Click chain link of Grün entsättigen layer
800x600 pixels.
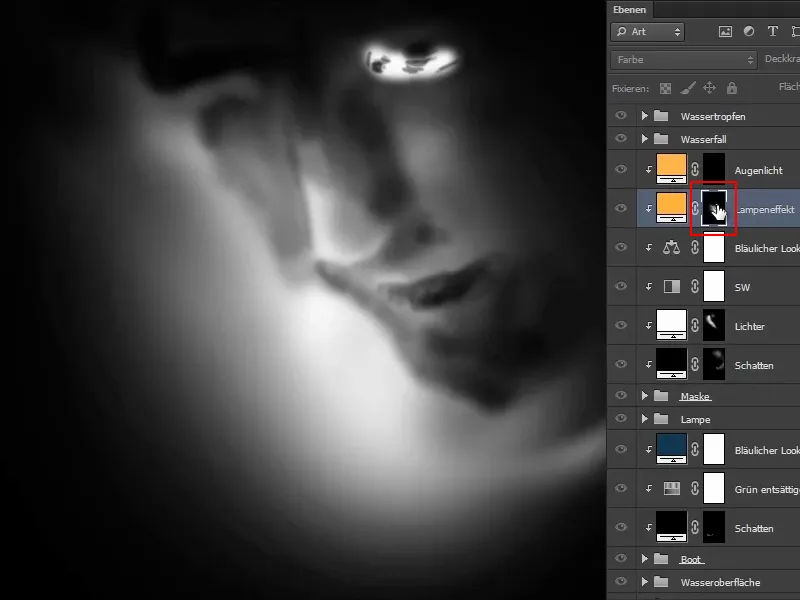pyautogui.click(x=695, y=489)
